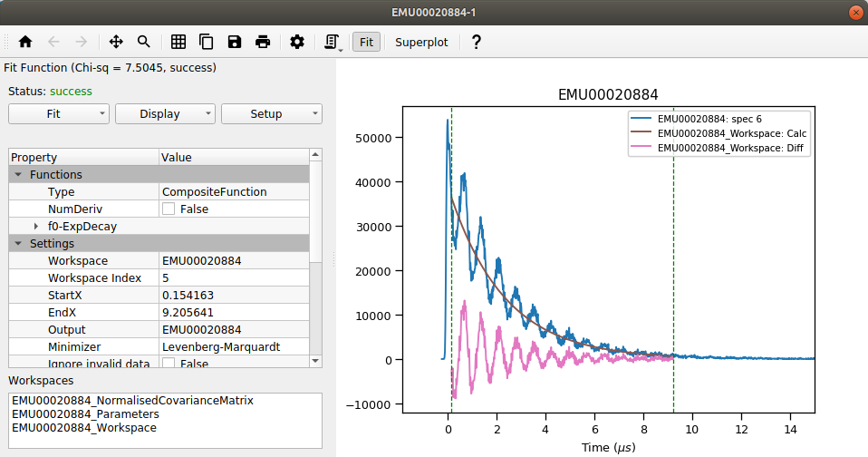
Task: Toggle the Fit toolbar button off
Action: pyautogui.click(x=366, y=42)
